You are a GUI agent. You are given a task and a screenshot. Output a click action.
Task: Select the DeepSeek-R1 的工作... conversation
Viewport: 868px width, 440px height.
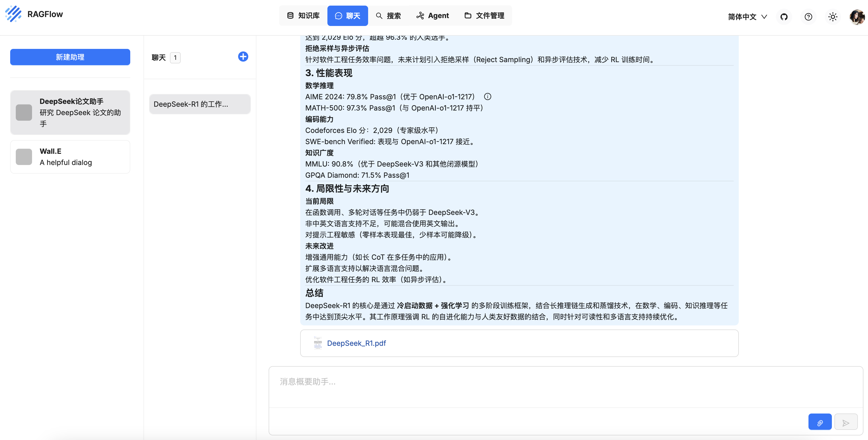click(x=199, y=104)
